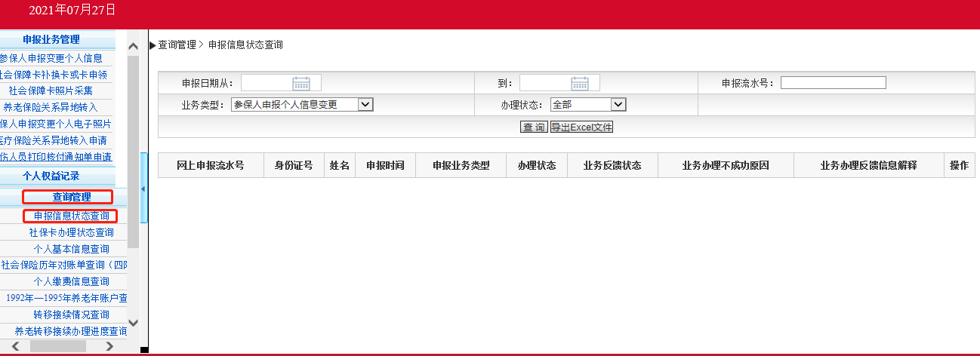Open 工伤人员打印核付通知单申请 link
The height and width of the screenshot is (356, 980).
[x=56, y=157]
